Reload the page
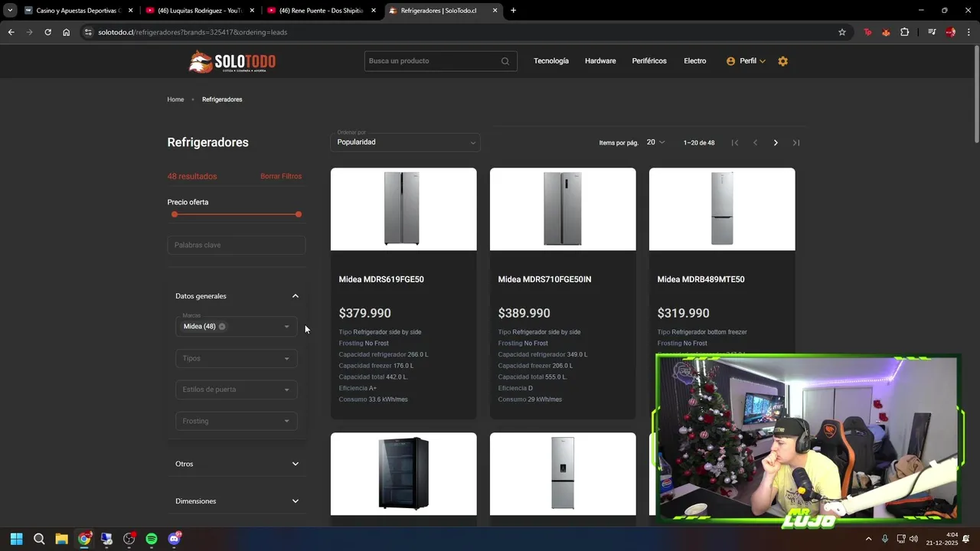Viewport: 980px width, 551px height. (47, 32)
